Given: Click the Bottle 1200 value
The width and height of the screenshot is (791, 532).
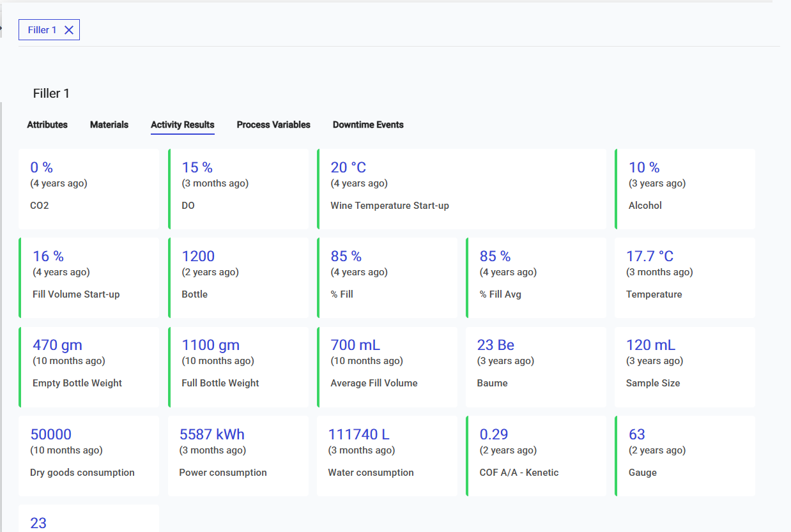Looking at the screenshot, I should pos(198,257).
